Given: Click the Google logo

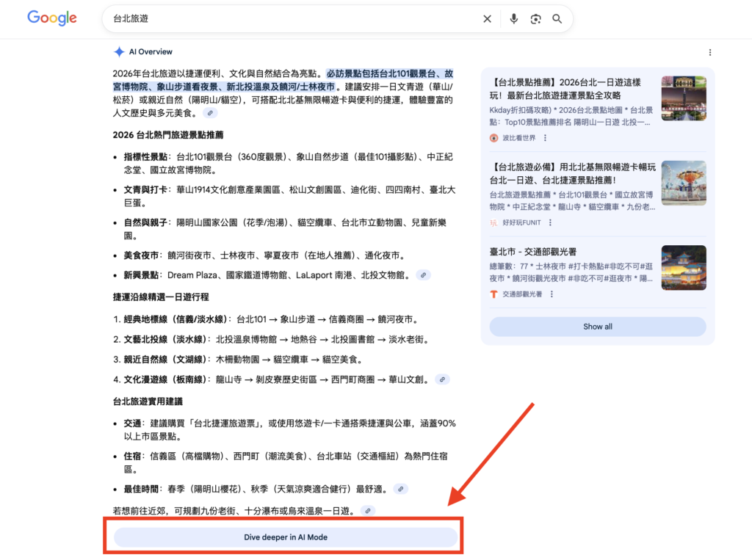Looking at the screenshot, I should (x=51, y=18).
